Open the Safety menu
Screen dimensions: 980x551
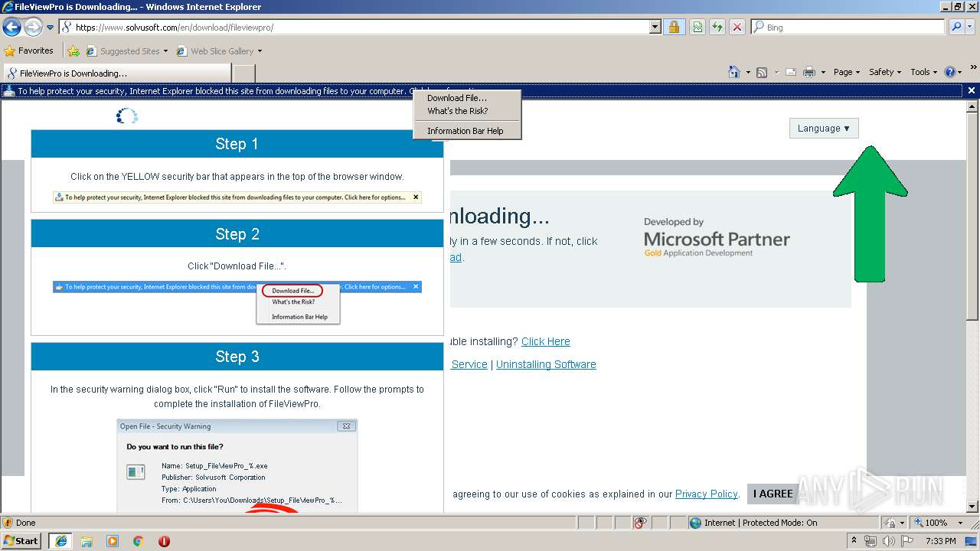[885, 72]
